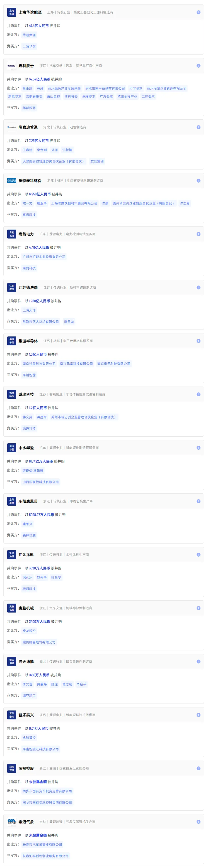Open details arrow on 希迈气象 card

[x=199, y=822]
